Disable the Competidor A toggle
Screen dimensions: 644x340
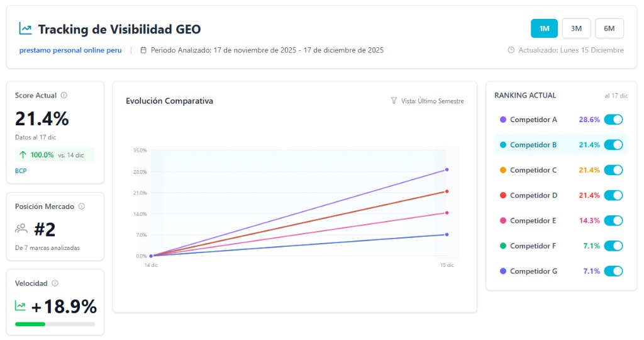click(x=613, y=120)
